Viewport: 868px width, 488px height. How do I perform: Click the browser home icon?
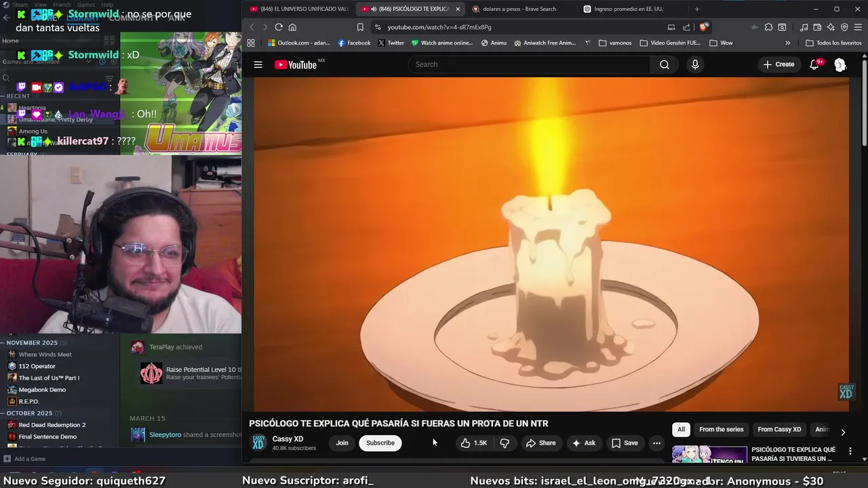[292, 27]
